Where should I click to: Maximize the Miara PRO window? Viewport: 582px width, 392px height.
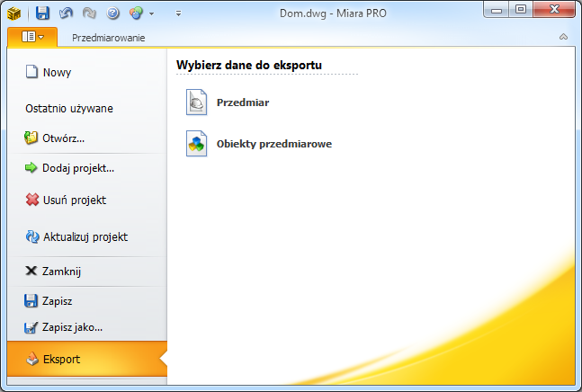coord(521,10)
